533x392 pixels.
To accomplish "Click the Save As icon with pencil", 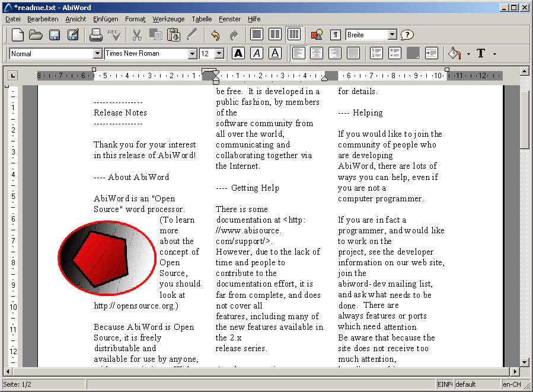I will [x=73, y=34].
